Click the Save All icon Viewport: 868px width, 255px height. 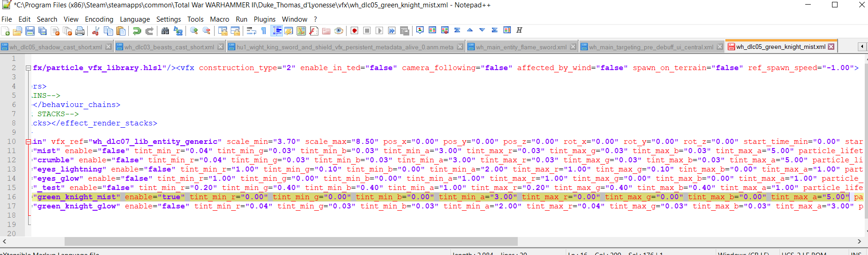[42, 31]
